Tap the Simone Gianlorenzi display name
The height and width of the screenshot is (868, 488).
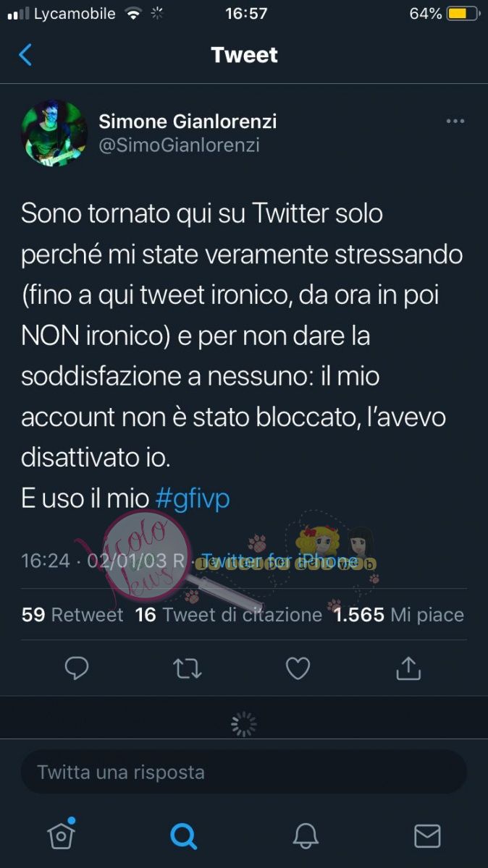click(x=188, y=122)
